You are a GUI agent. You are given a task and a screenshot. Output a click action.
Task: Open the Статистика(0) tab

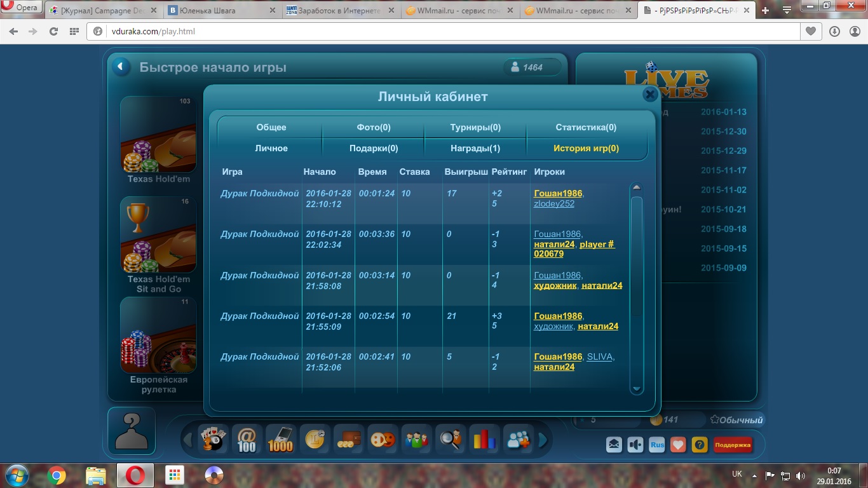[x=586, y=127]
